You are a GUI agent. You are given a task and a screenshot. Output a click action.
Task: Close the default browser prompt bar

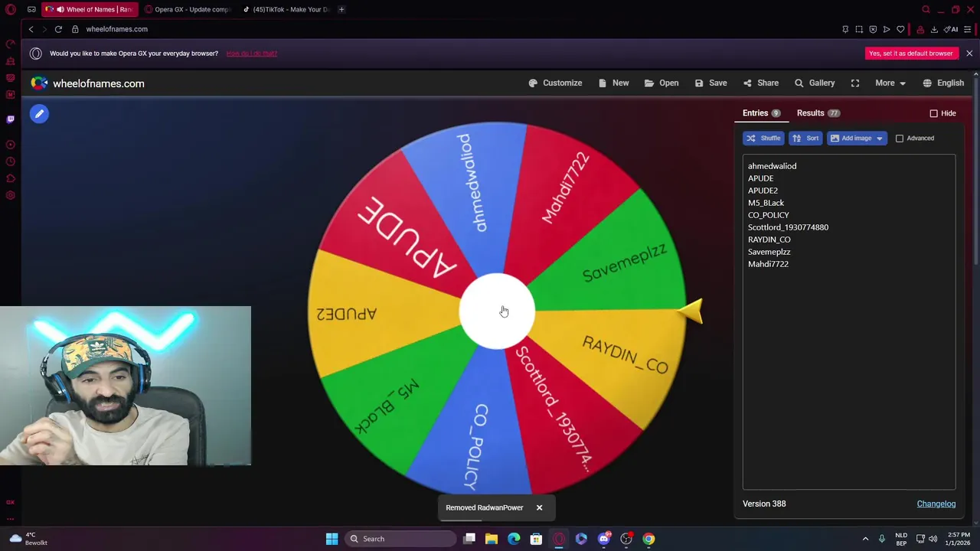pyautogui.click(x=969, y=54)
